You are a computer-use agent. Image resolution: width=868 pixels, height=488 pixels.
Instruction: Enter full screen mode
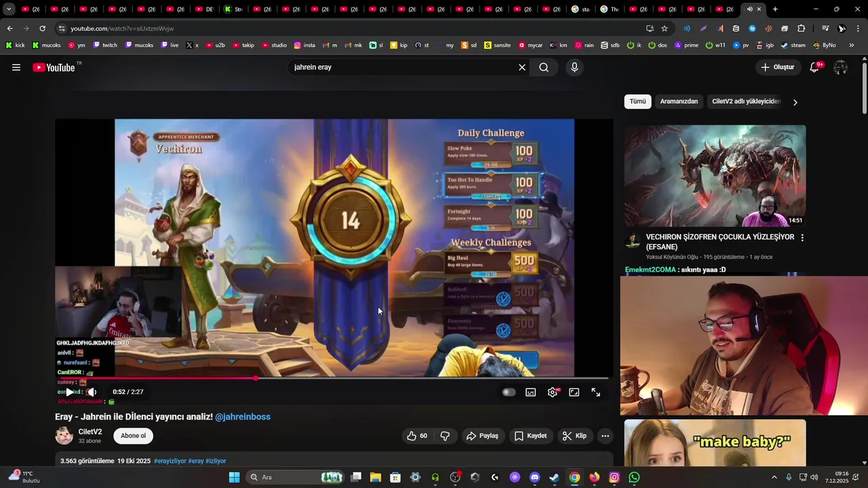pos(596,392)
